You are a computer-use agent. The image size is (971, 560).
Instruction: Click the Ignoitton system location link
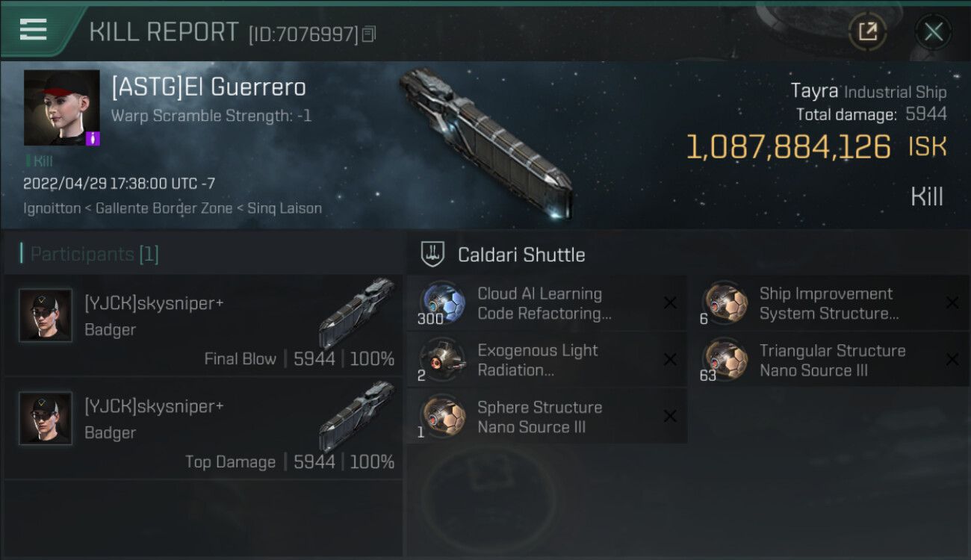pos(52,208)
